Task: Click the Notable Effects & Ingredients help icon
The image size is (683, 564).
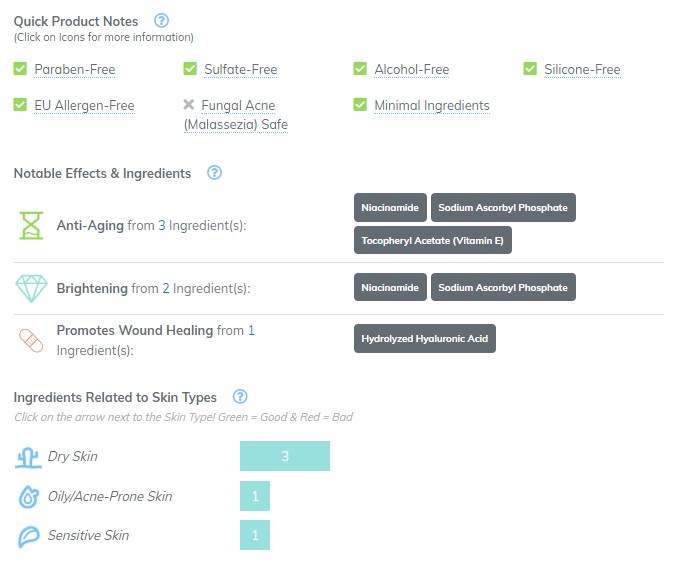Action: click(x=214, y=172)
